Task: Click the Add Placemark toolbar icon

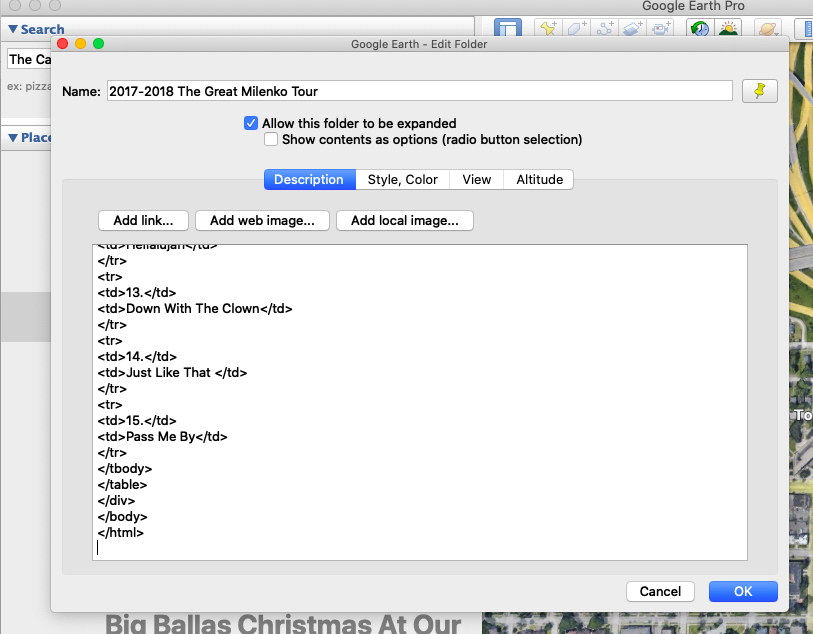Action: pyautogui.click(x=549, y=28)
